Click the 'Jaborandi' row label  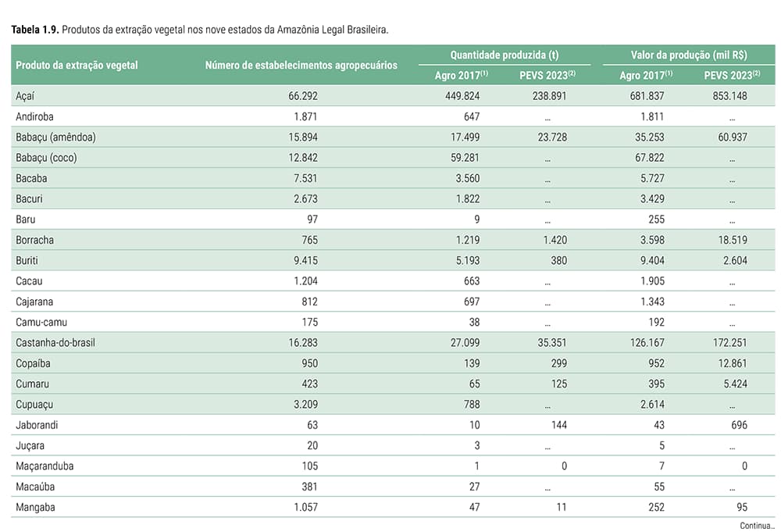(x=37, y=425)
